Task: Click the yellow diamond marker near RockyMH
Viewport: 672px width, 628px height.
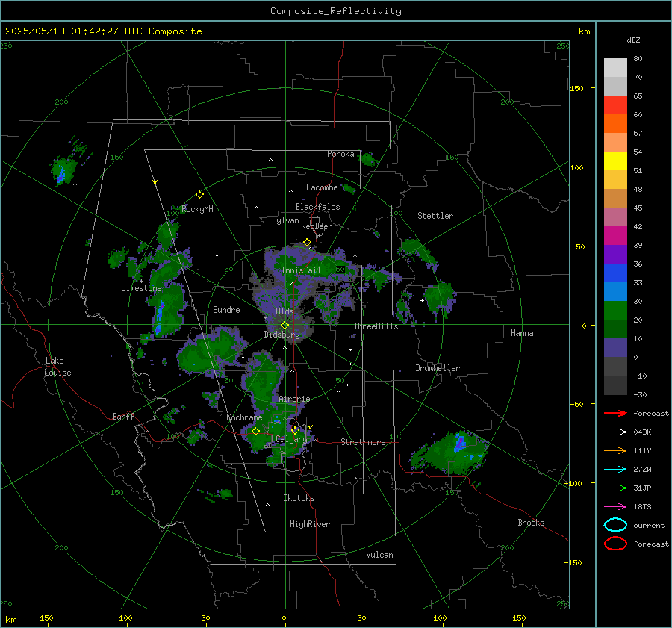Action: pos(199,195)
